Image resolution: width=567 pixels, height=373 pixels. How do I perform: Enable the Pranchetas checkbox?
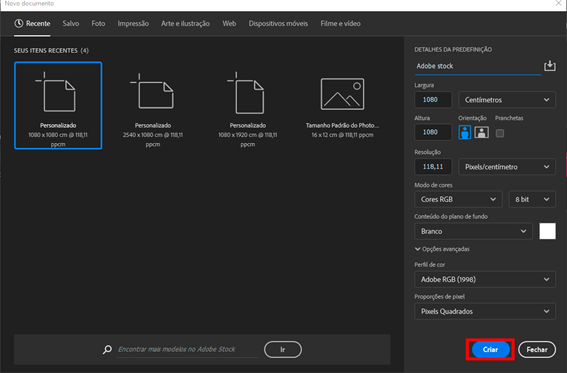pos(500,133)
